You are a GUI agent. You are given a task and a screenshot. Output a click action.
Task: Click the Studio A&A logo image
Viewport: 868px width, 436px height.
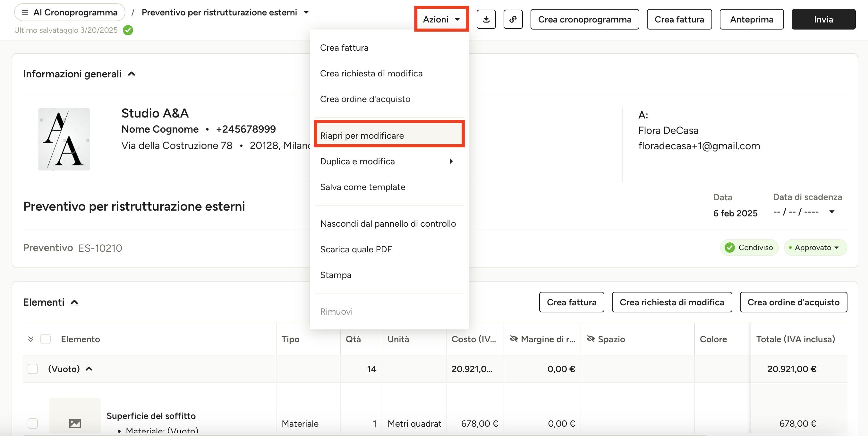point(64,139)
